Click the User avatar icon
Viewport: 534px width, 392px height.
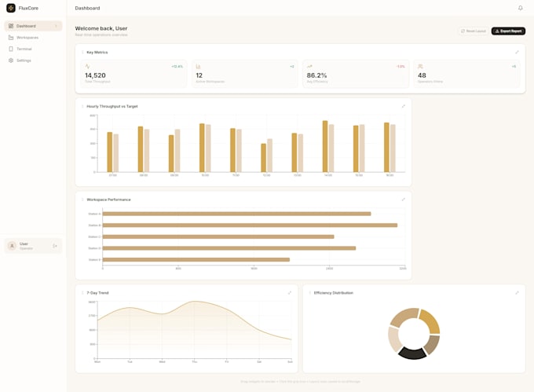pyautogui.click(x=12, y=246)
